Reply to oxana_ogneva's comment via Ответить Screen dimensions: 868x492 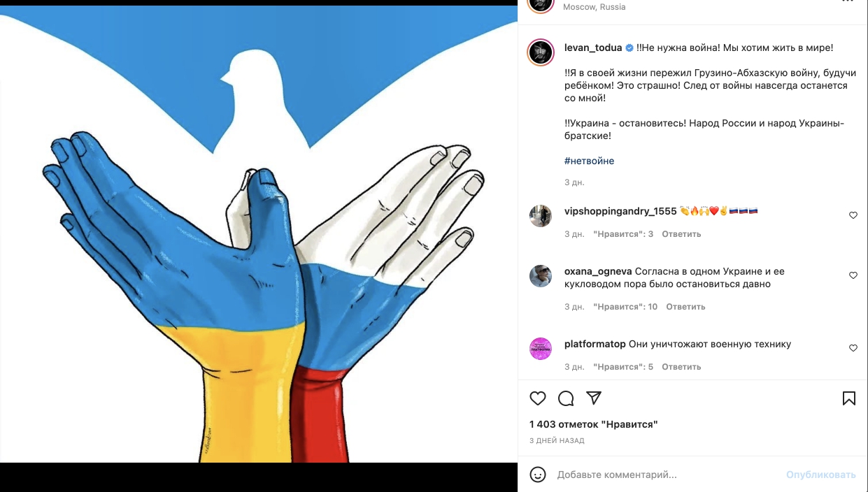pos(685,307)
